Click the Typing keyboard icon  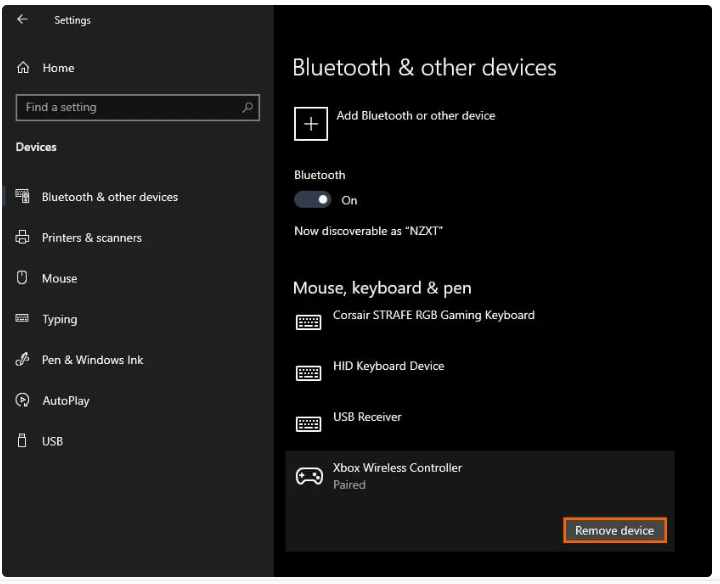(x=22, y=318)
